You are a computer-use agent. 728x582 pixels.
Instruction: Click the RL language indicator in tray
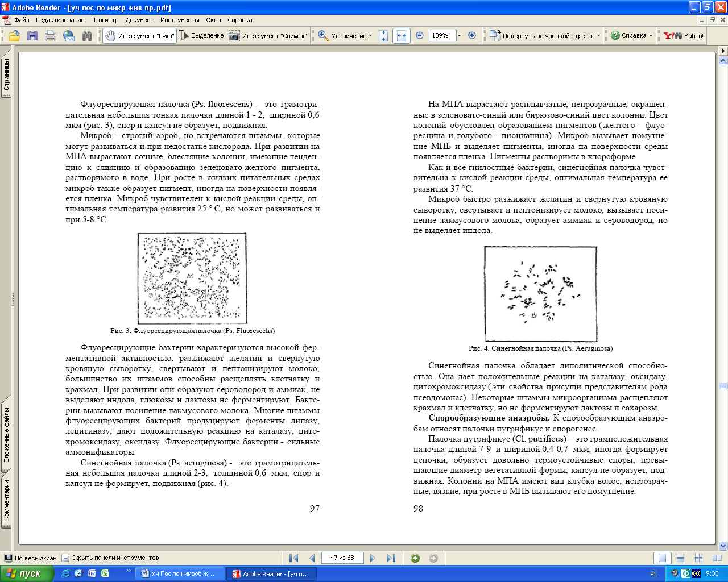tap(654, 574)
